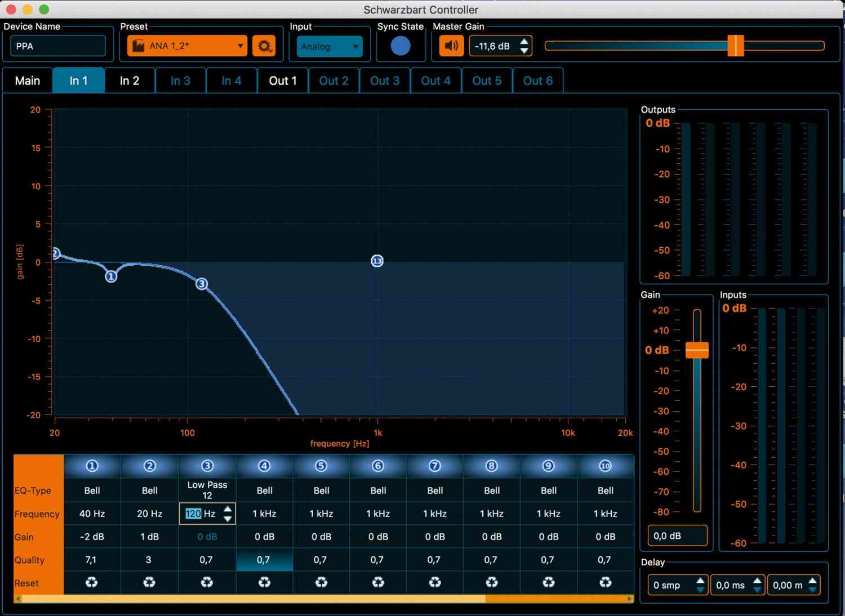Reset EQ band 10 with recycle icon
Screen dimensions: 845x616
coord(606,582)
